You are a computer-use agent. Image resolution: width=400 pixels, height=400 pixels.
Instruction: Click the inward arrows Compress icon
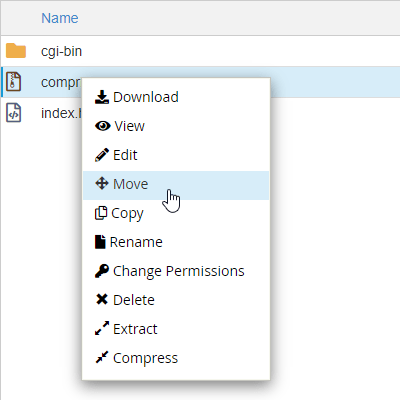[102, 357]
